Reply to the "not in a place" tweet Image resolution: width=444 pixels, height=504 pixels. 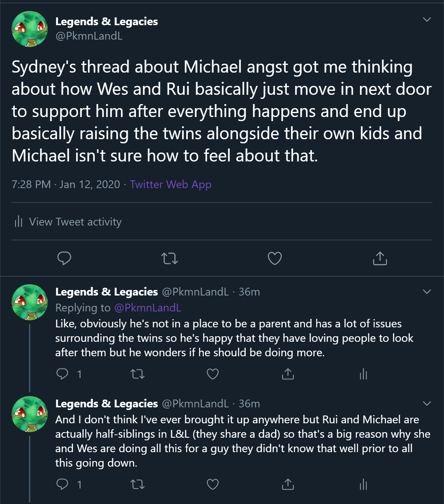62,374
